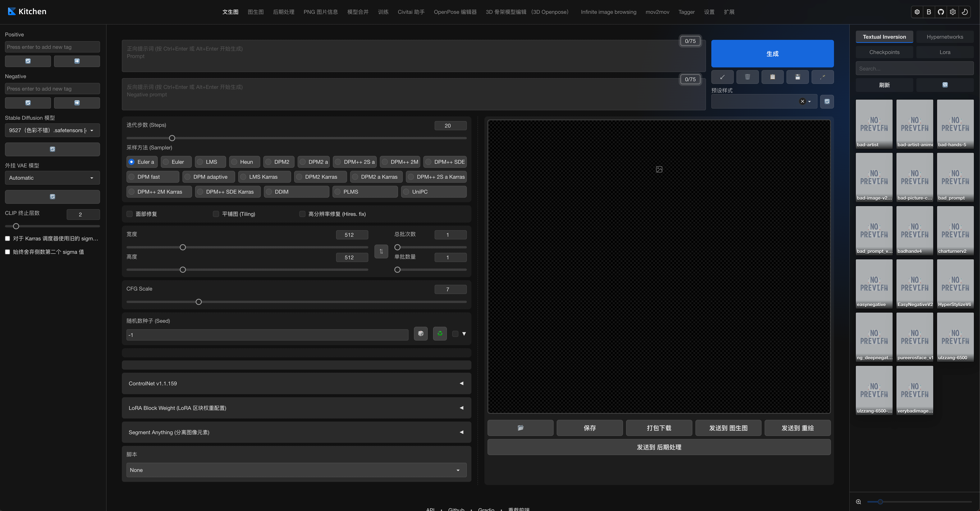Click the CFG Scale slider handle
The width and height of the screenshot is (980, 511).
[x=199, y=302]
